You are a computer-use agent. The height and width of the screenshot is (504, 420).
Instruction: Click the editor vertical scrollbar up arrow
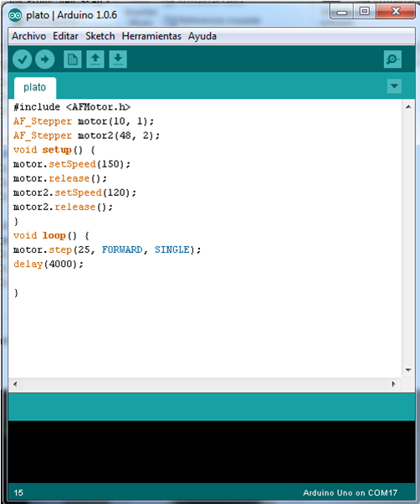tap(408, 106)
